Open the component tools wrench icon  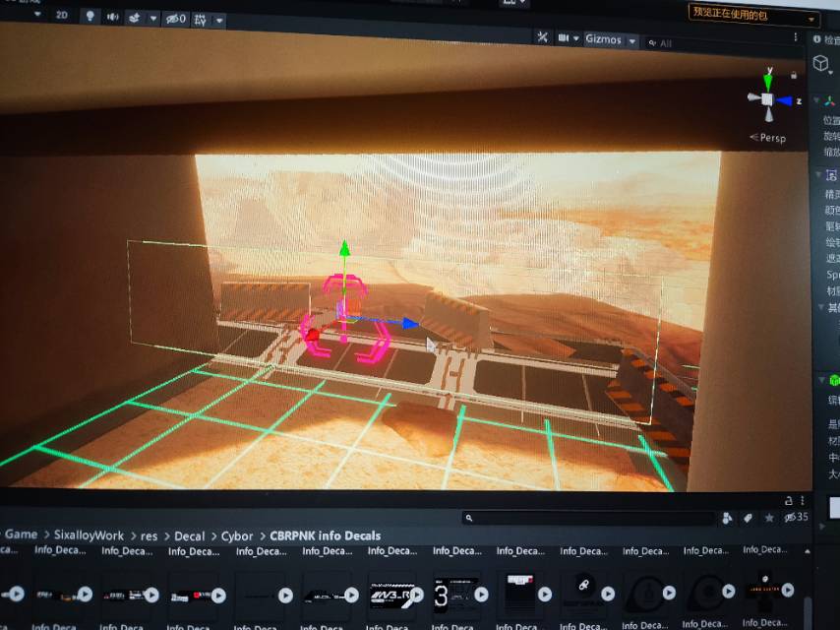point(542,37)
